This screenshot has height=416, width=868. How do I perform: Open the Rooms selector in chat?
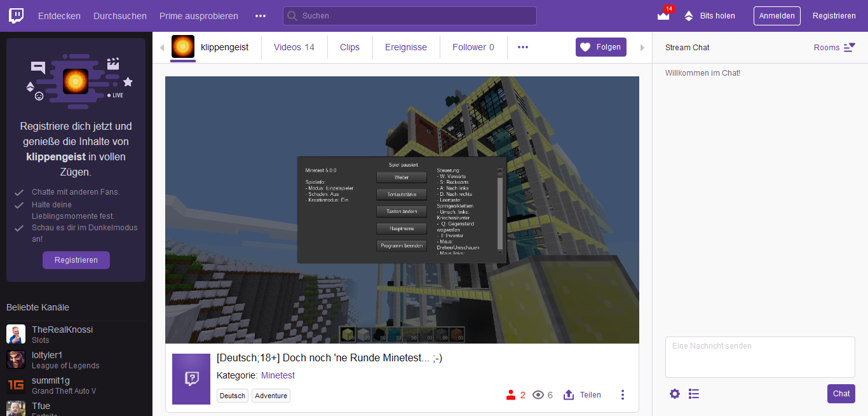click(834, 48)
